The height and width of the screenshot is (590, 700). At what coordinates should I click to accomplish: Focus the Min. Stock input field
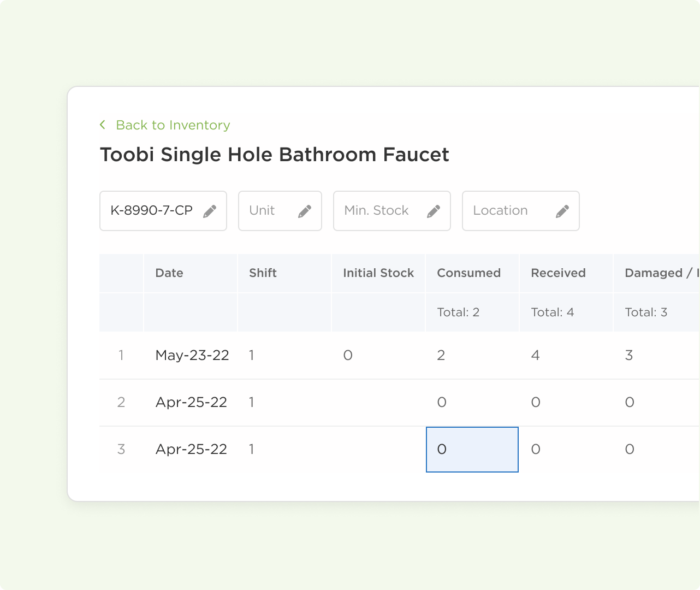pyautogui.click(x=377, y=211)
